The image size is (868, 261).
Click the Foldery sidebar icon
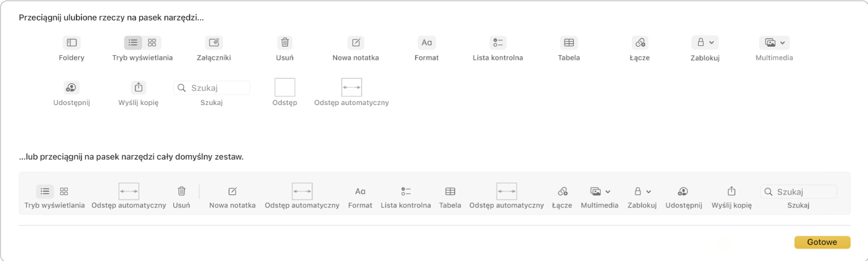(x=71, y=43)
